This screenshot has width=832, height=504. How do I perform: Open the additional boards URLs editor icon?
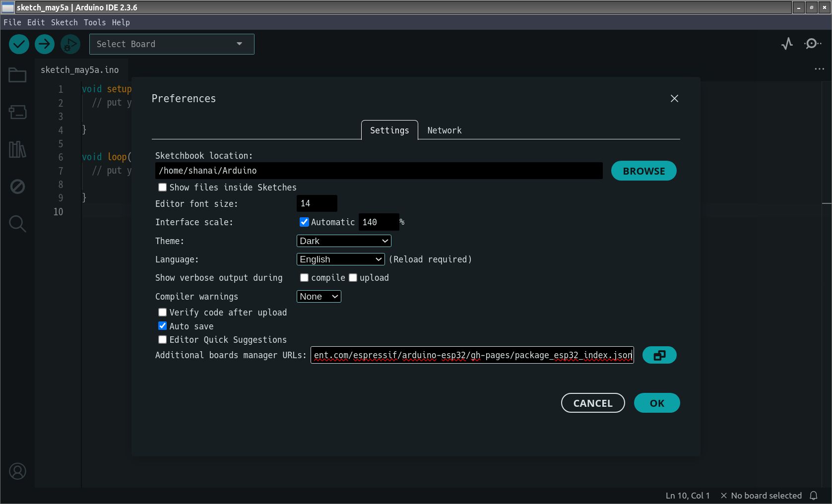click(x=659, y=355)
